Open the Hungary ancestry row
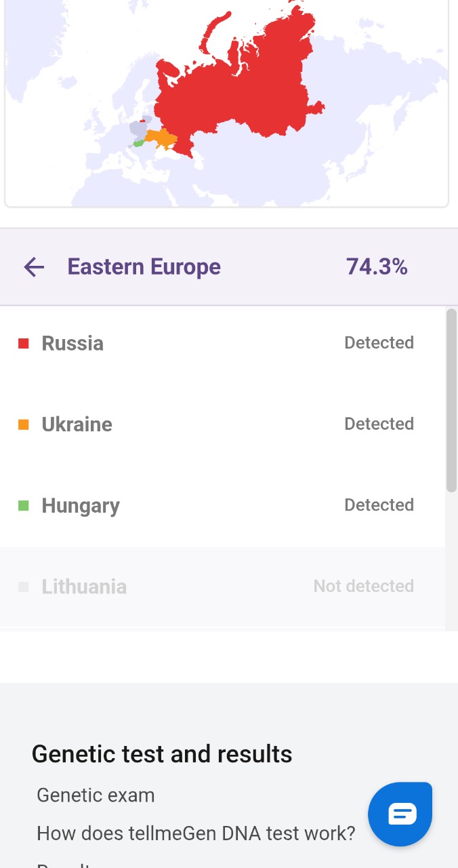 [222, 506]
